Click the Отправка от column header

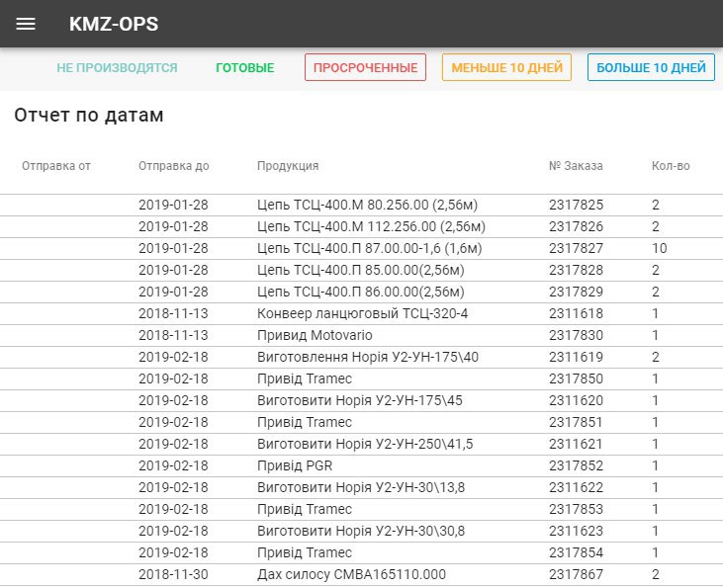[x=56, y=166]
